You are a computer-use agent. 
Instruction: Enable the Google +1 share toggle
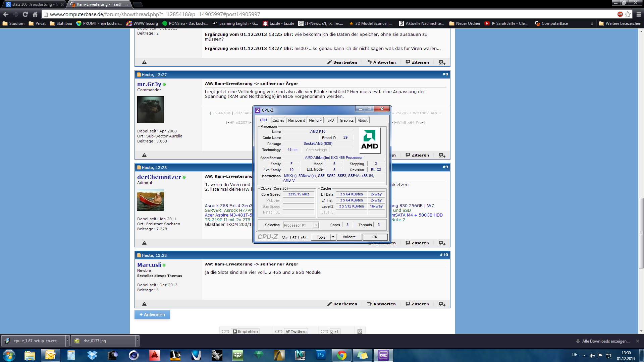[x=324, y=331]
